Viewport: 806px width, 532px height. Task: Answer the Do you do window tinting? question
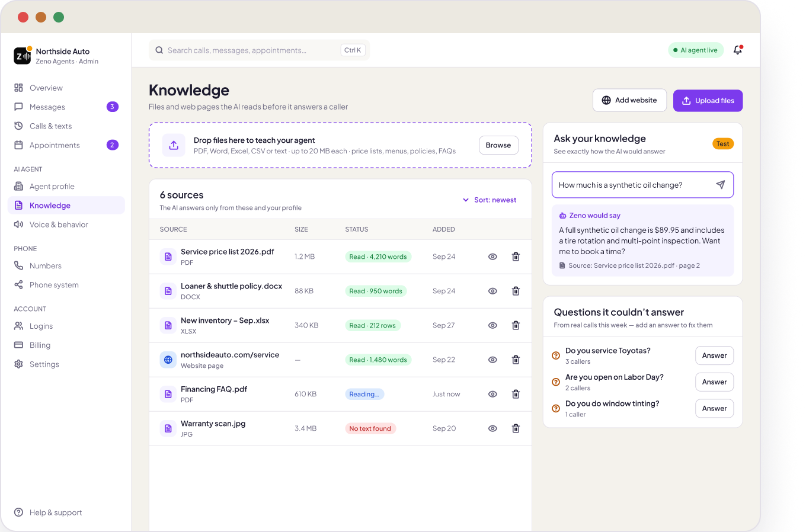tap(714, 408)
